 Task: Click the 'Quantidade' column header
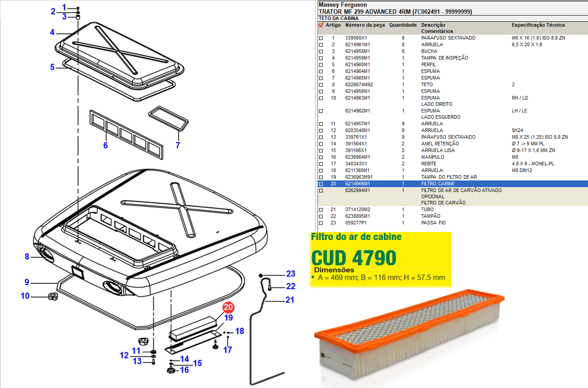click(x=403, y=25)
